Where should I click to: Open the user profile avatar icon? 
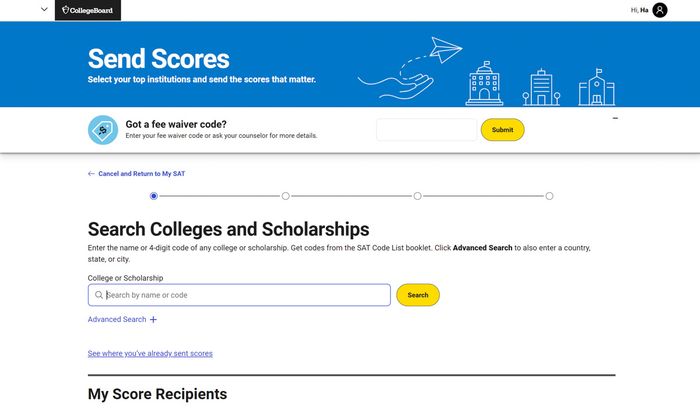(660, 10)
